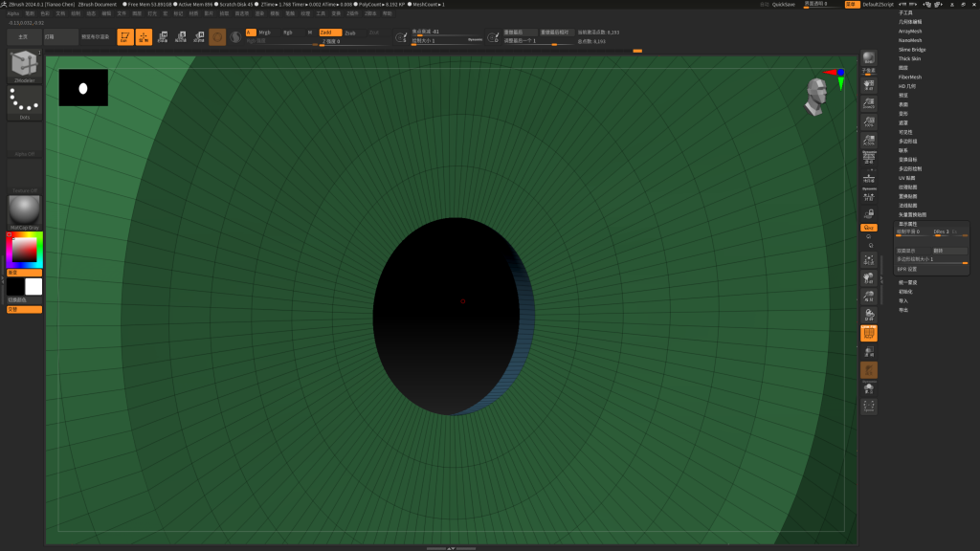
Task: Click the 重做最后相对 button
Action: (556, 32)
